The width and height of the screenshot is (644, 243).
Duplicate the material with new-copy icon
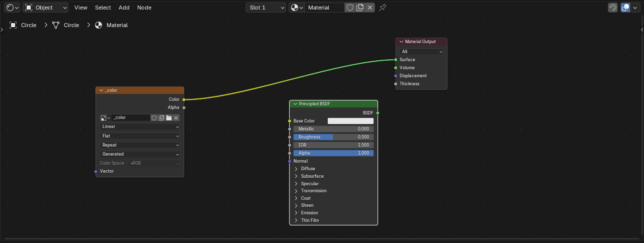[360, 8]
